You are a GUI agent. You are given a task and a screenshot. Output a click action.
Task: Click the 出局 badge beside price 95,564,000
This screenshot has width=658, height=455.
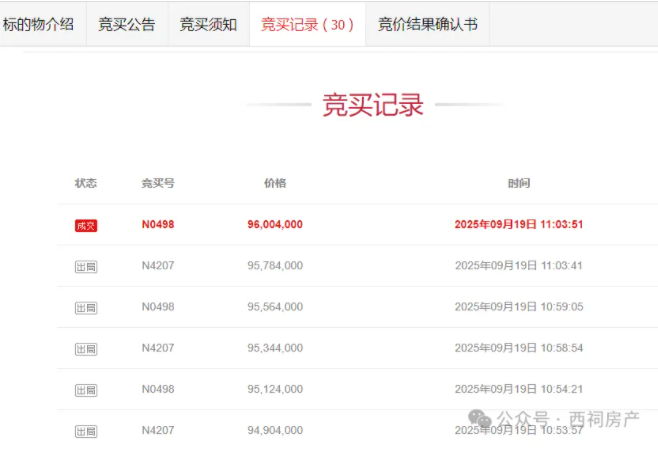86,308
